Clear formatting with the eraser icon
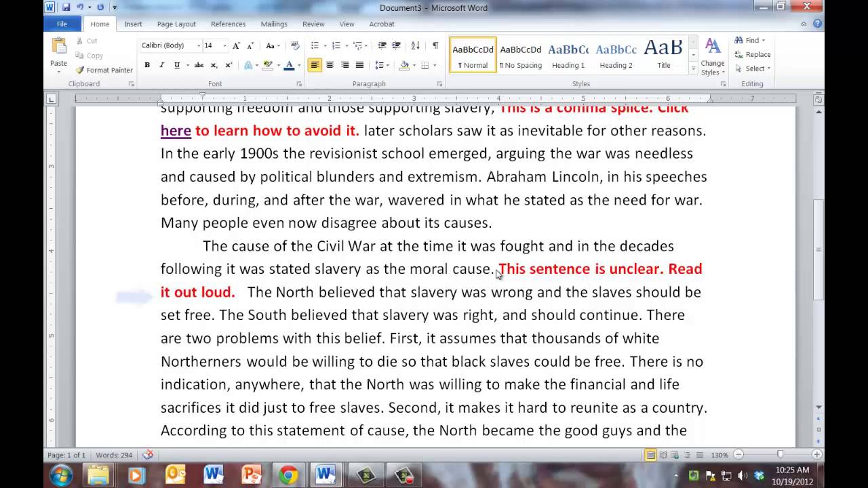868x488 pixels. click(x=295, y=45)
